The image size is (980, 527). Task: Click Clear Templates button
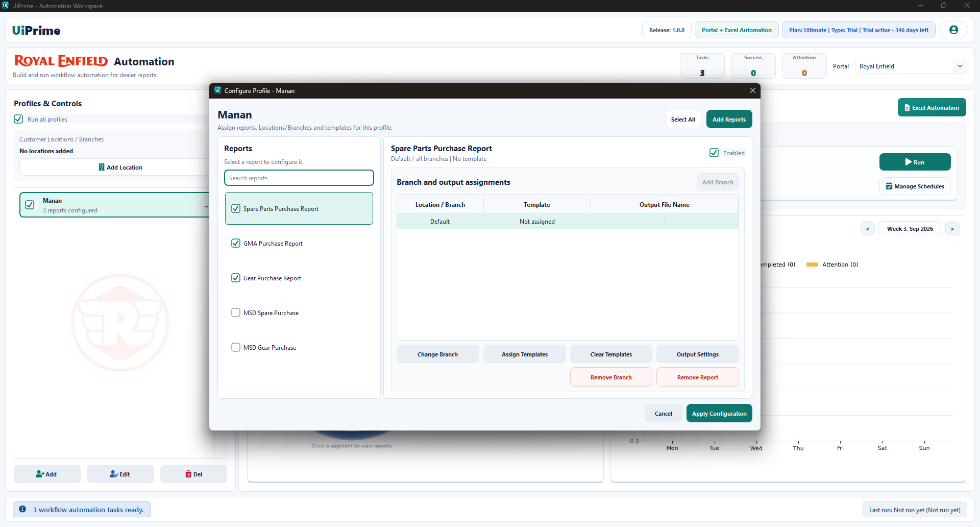click(611, 354)
